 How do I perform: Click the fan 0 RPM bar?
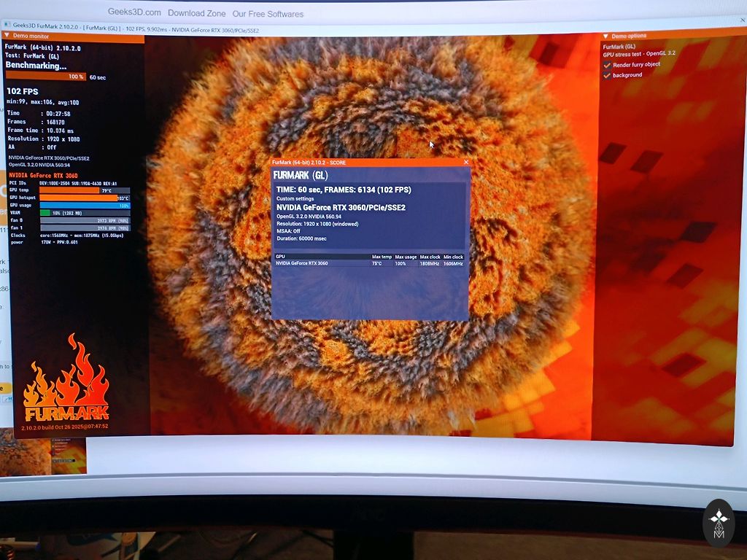(84, 220)
